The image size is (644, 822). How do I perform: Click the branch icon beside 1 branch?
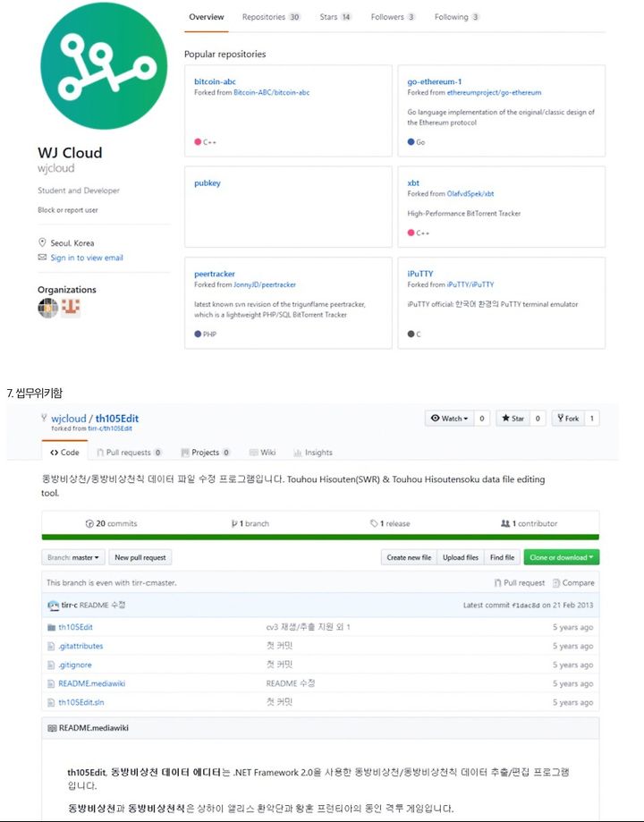click(x=234, y=524)
